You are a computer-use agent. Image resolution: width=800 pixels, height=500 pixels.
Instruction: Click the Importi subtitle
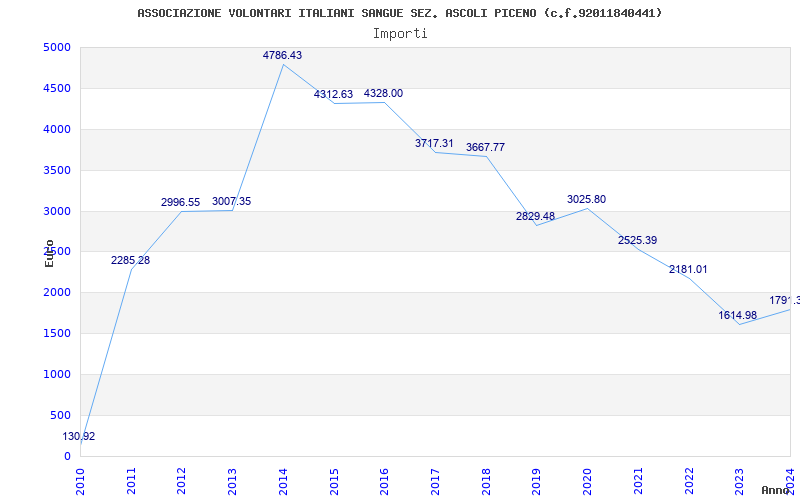point(400,34)
